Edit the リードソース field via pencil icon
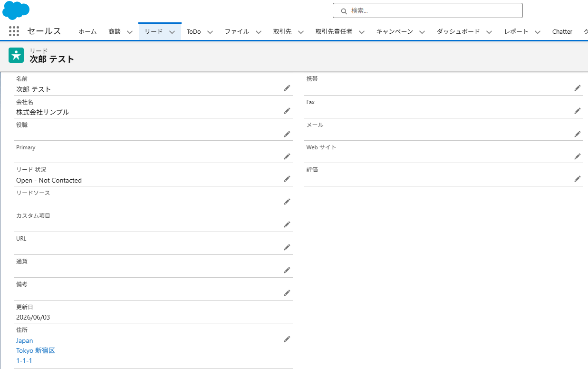 pos(287,202)
